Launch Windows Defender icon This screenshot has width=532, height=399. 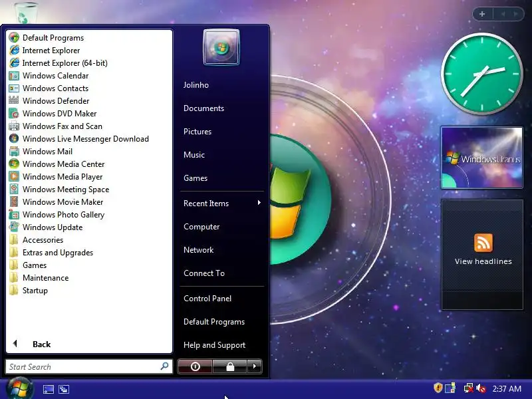click(14, 101)
